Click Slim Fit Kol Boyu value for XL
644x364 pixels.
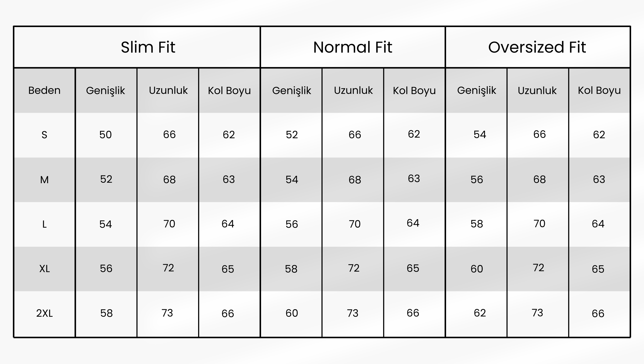tap(228, 269)
